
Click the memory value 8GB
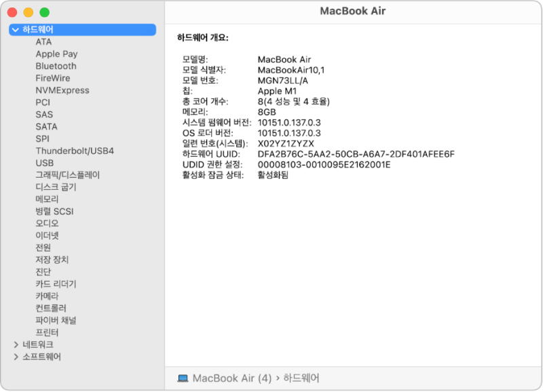(x=267, y=112)
